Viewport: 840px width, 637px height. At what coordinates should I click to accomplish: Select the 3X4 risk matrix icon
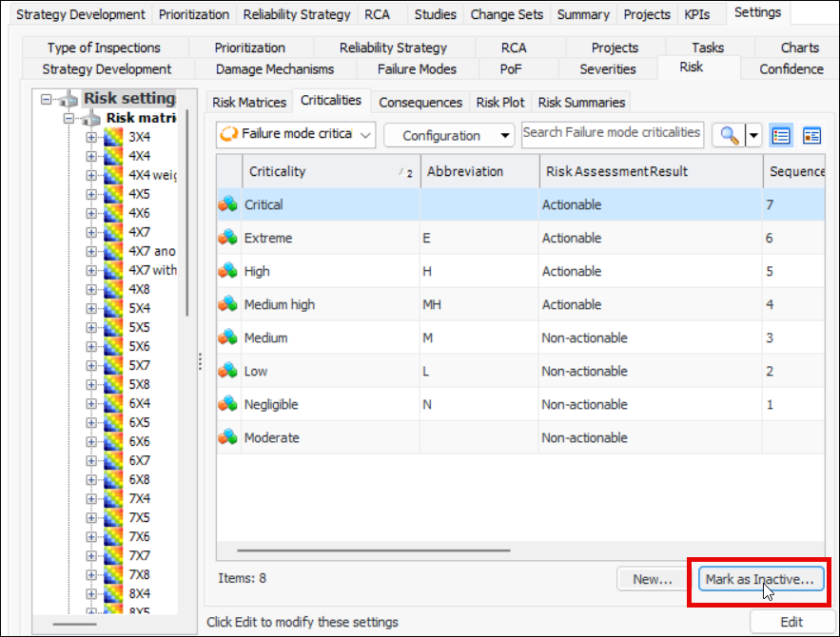pyautogui.click(x=113, y=137)
